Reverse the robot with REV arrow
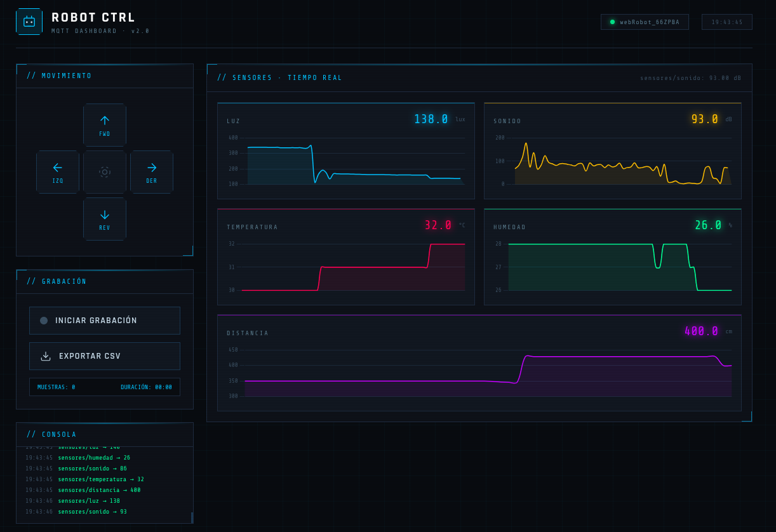 (105, 219)
